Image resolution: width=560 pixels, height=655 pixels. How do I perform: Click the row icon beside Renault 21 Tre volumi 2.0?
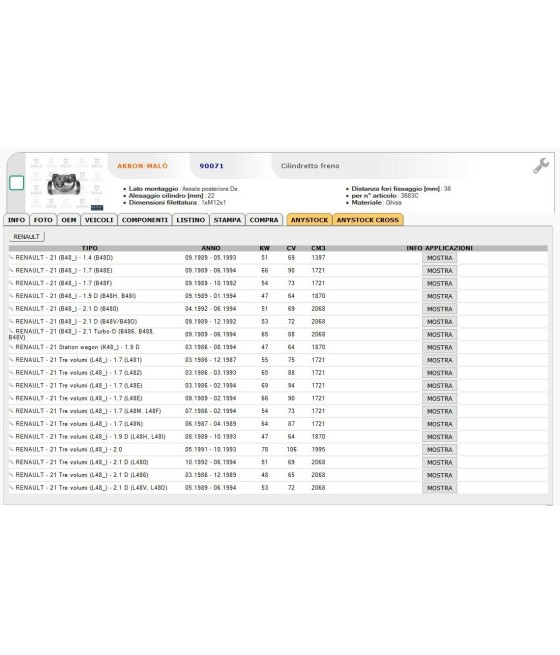click(x=11, y=449)
